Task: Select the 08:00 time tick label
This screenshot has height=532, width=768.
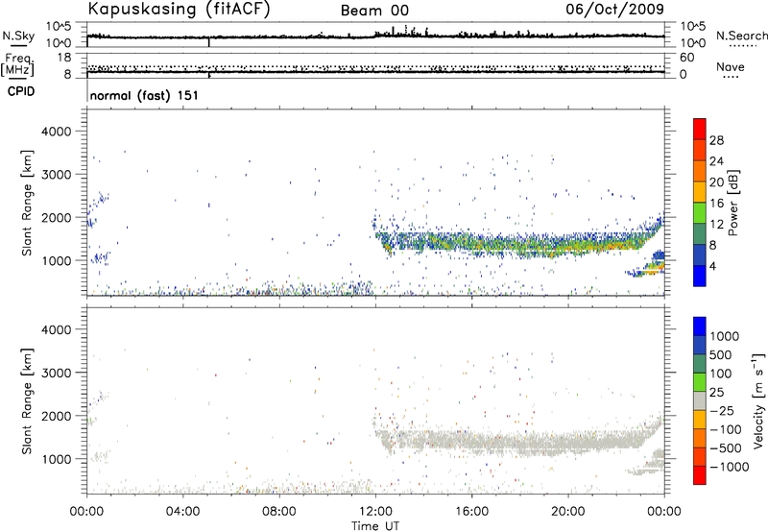Action: [x=279, y=512]
